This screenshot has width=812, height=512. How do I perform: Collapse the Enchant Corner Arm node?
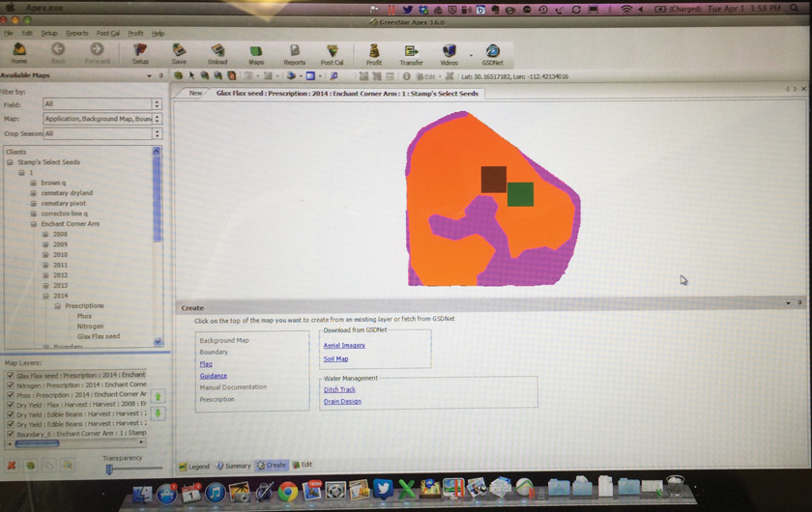click(x=33, y=224)
